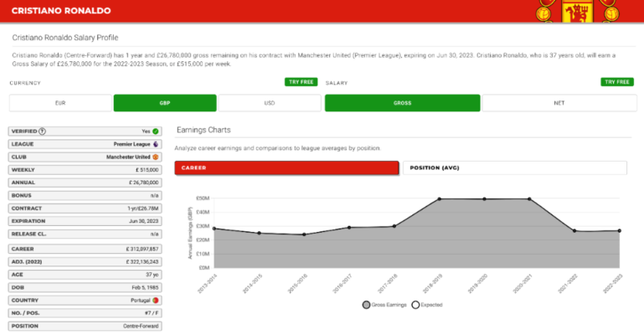Open the Position (Avg) chart tab
The width and height of the screenshot is (644, 335).
(x=515, y=167)
